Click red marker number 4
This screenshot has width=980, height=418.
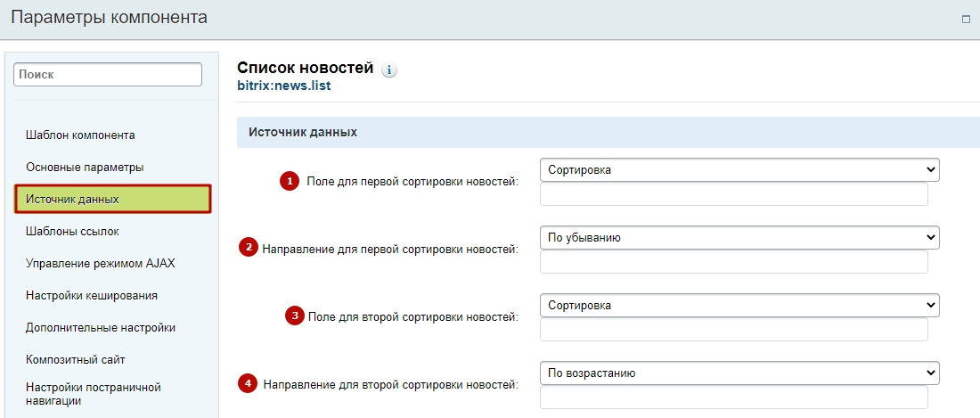[249, 383]
